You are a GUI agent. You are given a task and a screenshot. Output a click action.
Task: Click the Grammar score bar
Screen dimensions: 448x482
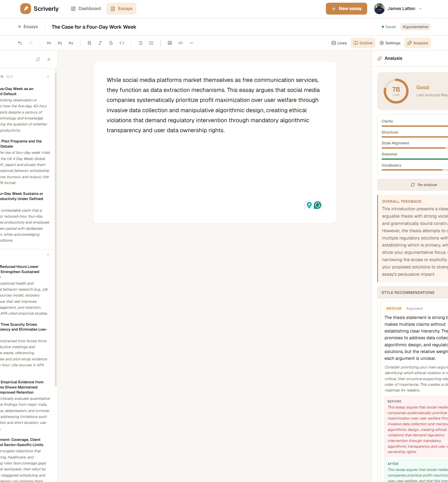pyautogui.click(x=415, y=159)
